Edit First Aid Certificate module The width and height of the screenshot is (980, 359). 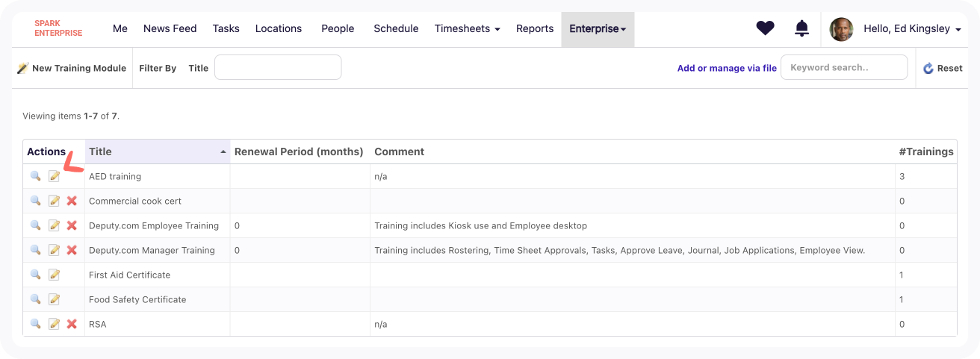click(x=54, y=275)
